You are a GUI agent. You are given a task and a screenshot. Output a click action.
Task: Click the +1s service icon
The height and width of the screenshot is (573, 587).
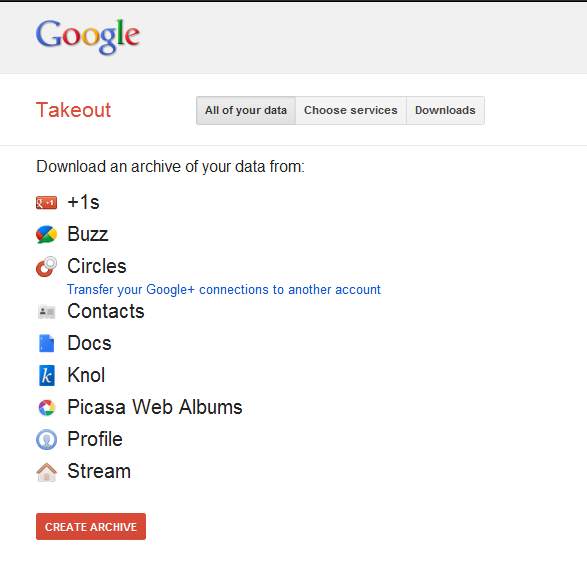46,203
